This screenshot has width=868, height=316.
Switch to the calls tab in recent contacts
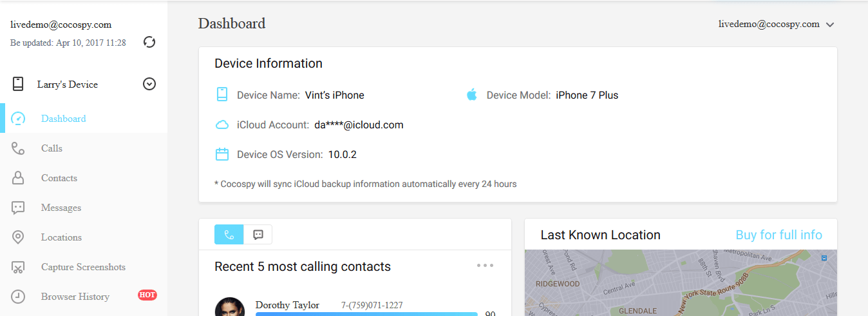click(x=229, y=235)
